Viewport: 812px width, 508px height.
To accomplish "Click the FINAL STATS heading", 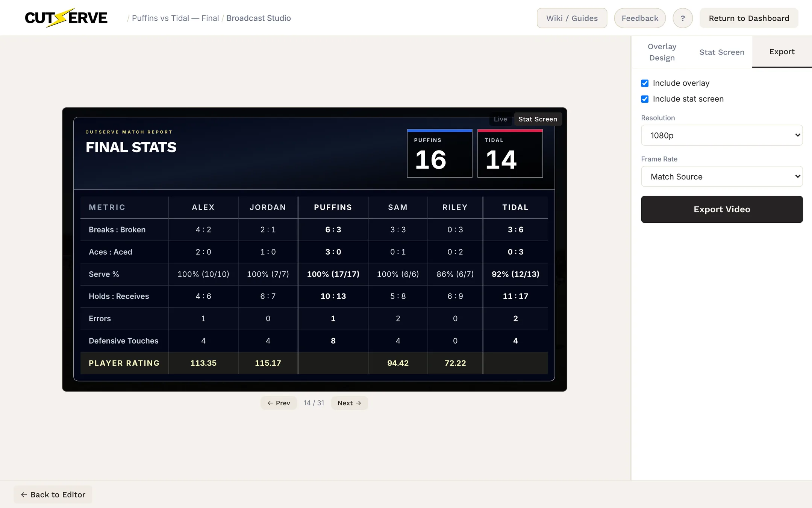I will point(131,147).
